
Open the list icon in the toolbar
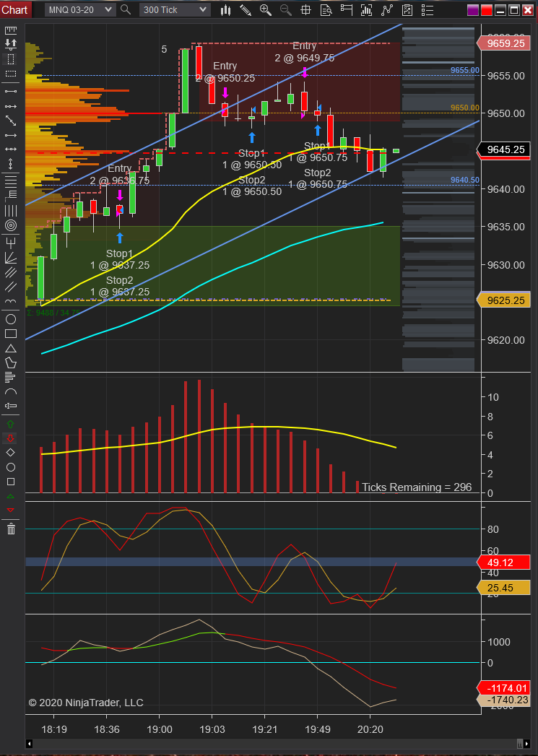(x=427, y=9)
